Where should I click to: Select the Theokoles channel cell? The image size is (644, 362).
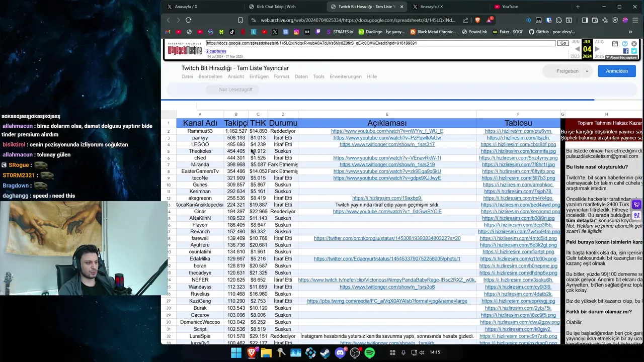click(x=200, y=151)
